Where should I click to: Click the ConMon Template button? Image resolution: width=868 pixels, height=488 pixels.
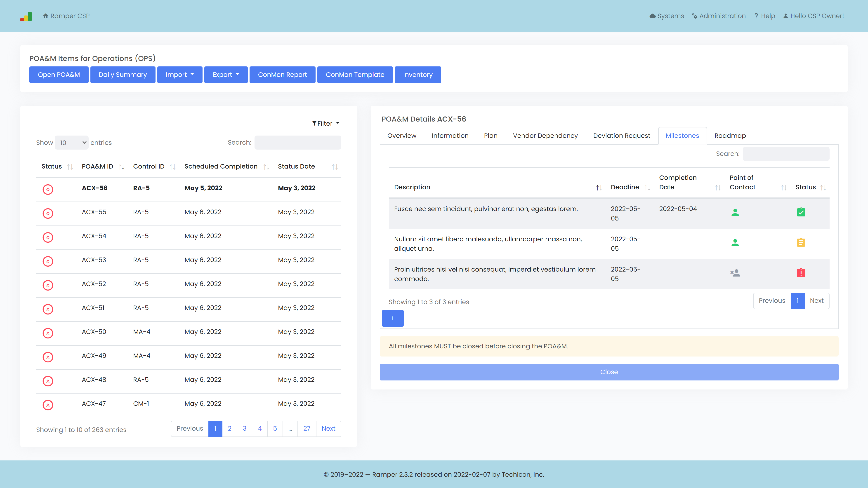click(x=355, y=74)
